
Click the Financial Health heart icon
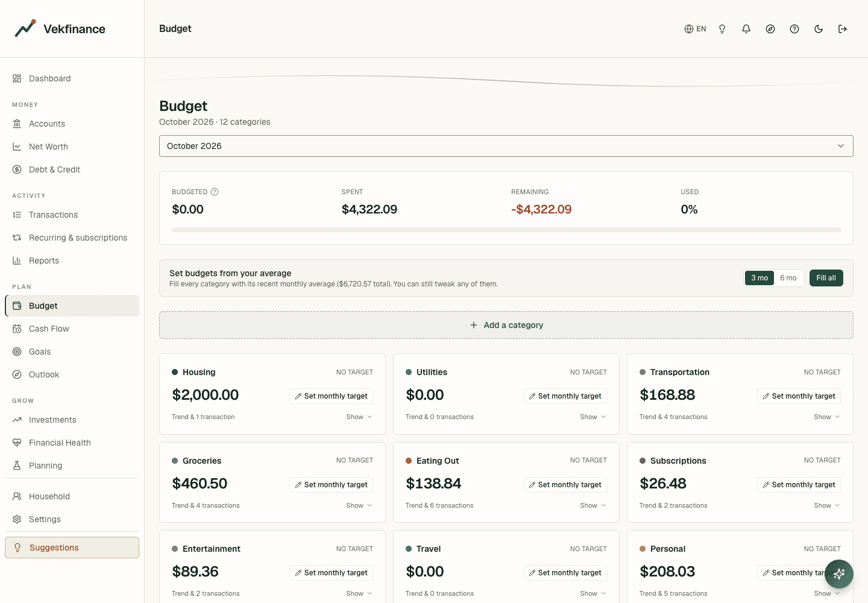[17, 443]
